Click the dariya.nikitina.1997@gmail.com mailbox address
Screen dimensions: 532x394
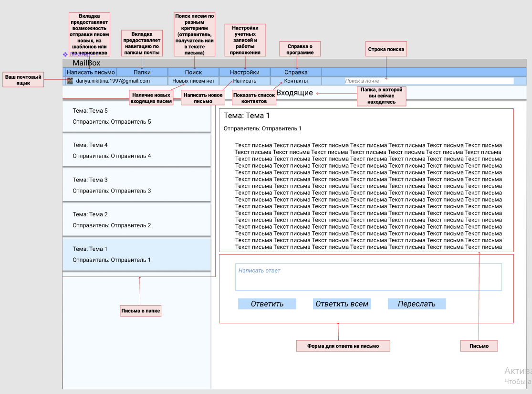coord(113,81)
